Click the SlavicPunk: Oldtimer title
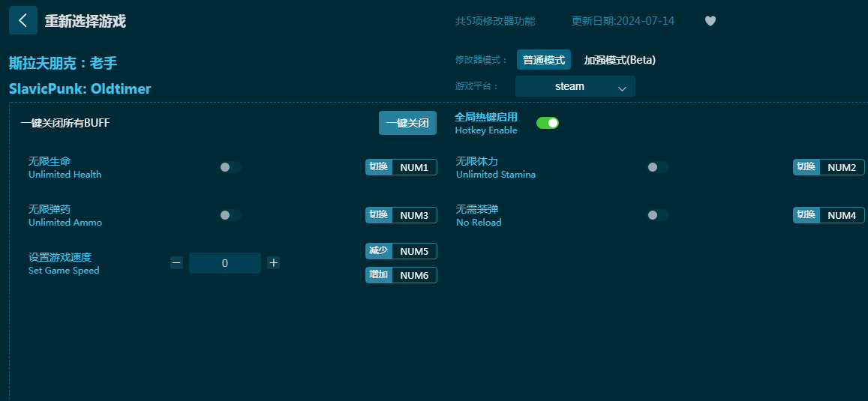Screen dimensions: 868x401 [x=80, y=88]
